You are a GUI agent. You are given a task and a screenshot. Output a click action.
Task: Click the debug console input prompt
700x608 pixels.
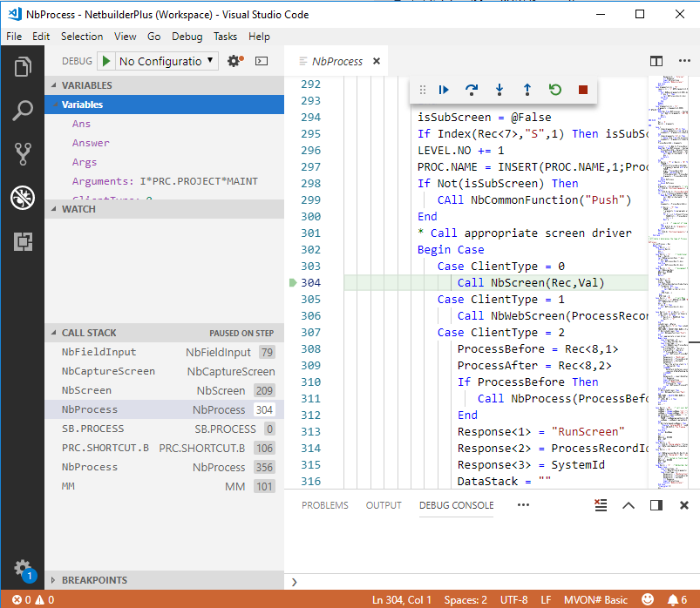491,582
